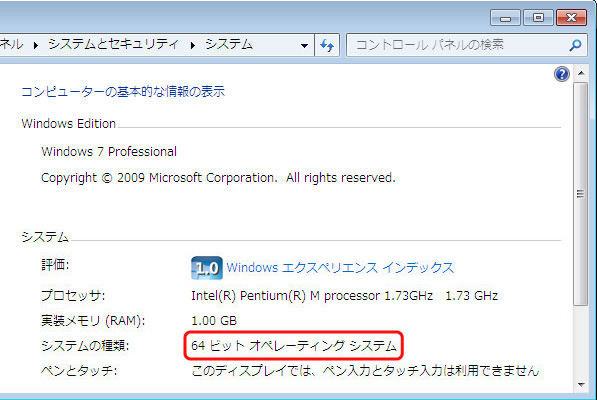Click the refresh arrows icon beside address bar
Image resolution: width=597 pixels, height=400 pixels.
pyautogui.click(x=327, y=45)
